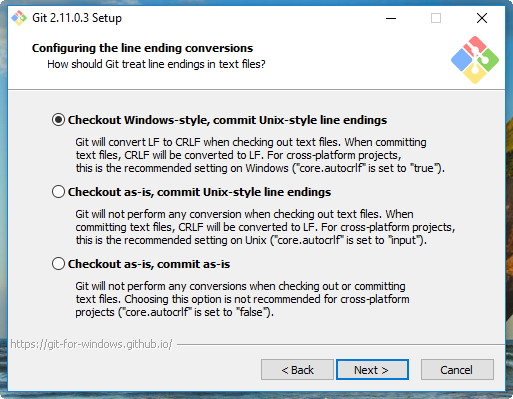Minimize the Git Setup window
Screen dimensions: 513x399
coord(391,18)
